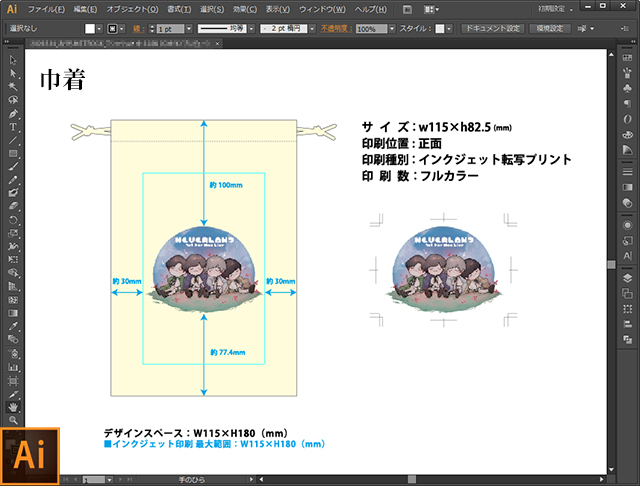
Task: Select the Type tool
Action: pos(13,127)
